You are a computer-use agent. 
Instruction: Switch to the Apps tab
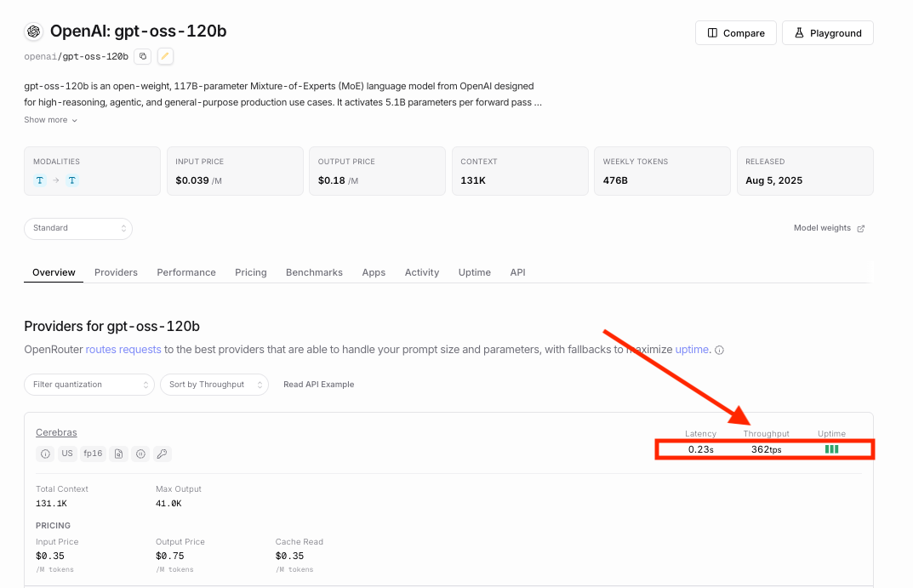(374, 272)
